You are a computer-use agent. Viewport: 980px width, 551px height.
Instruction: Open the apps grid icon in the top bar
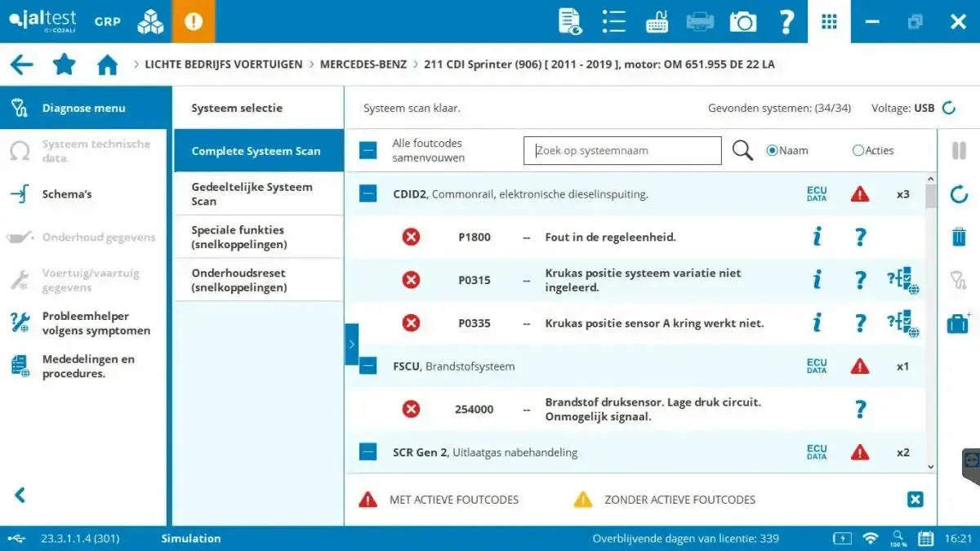pos(829,21)
